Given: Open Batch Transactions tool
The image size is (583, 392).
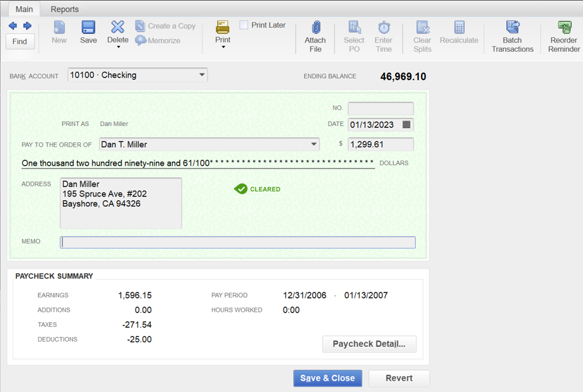Looking at the screenshot, I should tap(513, 27).
